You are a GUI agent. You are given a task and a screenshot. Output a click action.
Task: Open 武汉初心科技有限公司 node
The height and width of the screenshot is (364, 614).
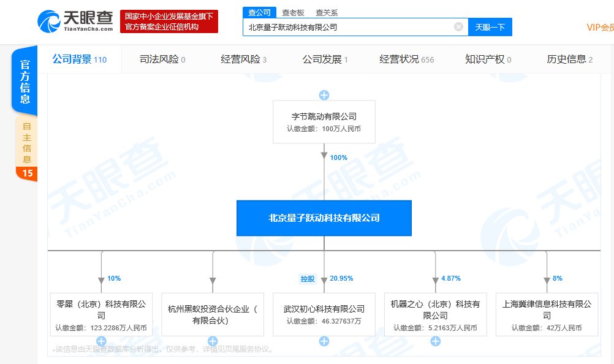[324, 314]
